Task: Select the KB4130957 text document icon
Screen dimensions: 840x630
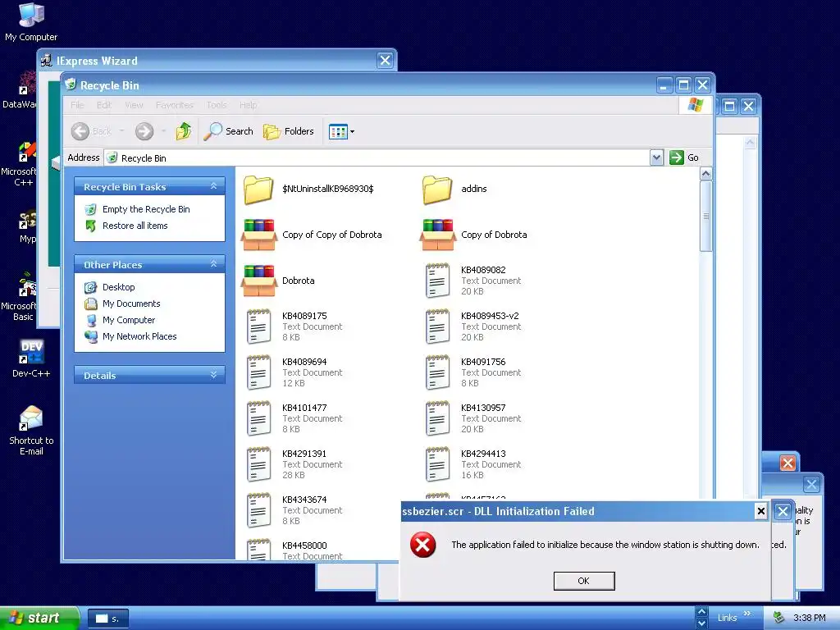Action: (x=438, y=419)
